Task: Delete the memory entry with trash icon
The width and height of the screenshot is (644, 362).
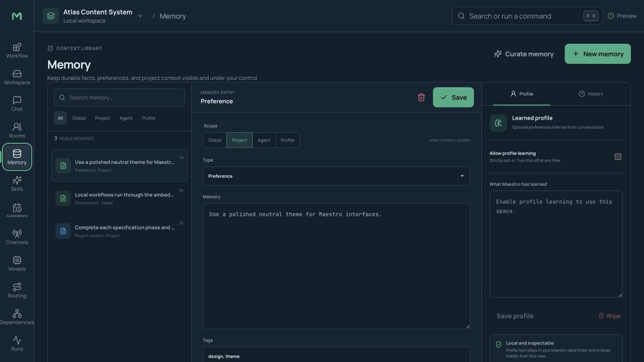Action: point(421,98)
